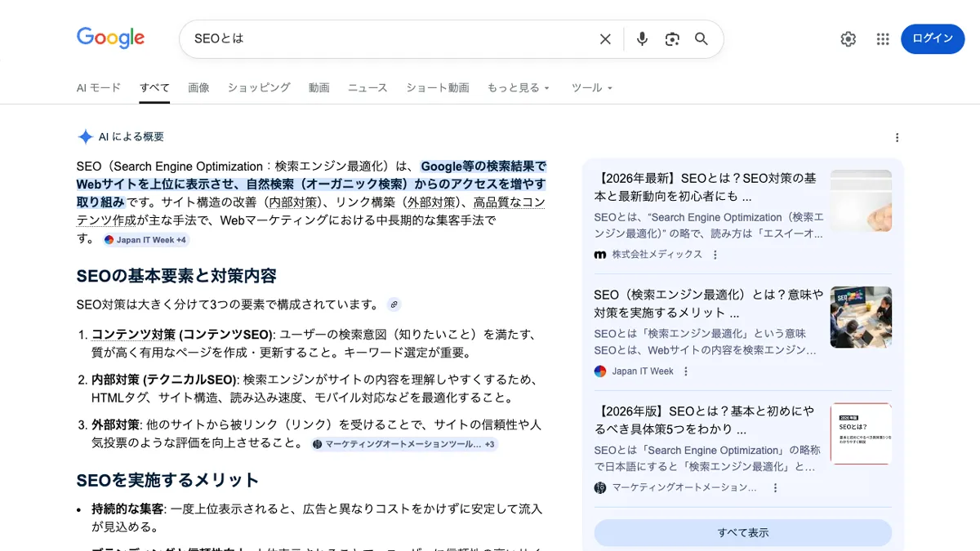
Task: Open 【2026年最新】SEOとは？SEO対策の基本 result
Action: click(706, 187)
